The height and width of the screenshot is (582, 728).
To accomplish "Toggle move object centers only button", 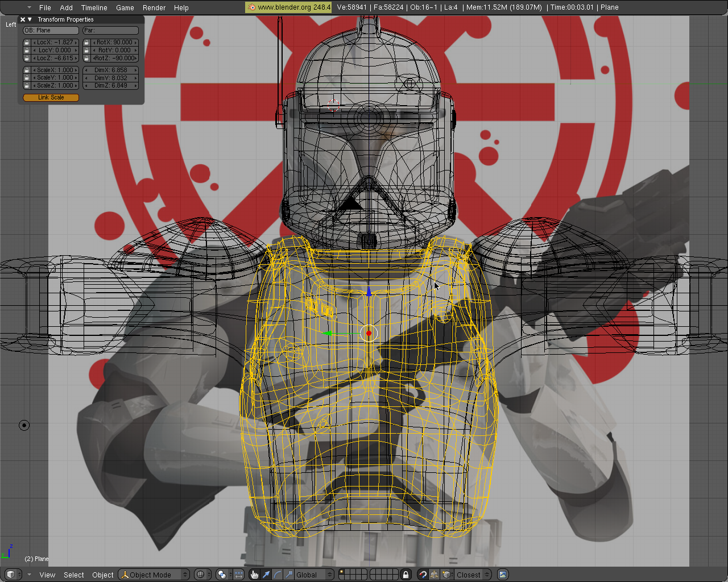I will click(x=239, y=575).
